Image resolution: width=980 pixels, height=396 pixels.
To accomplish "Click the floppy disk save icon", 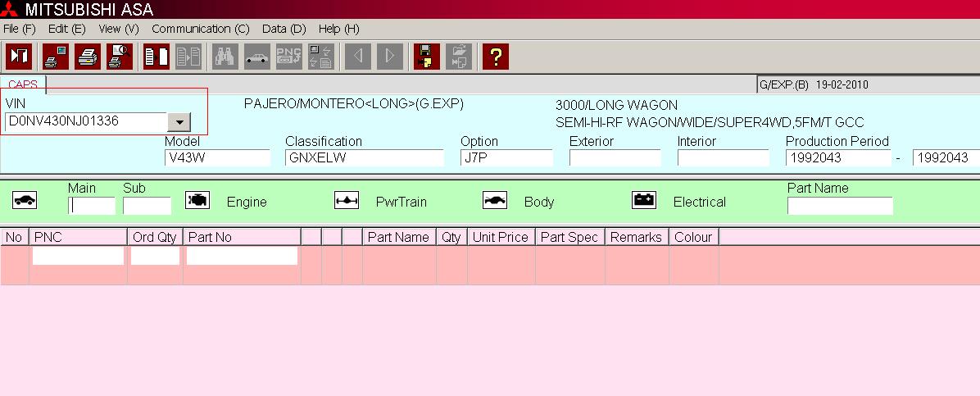I will pyautogui.click(x=426, y=57).
